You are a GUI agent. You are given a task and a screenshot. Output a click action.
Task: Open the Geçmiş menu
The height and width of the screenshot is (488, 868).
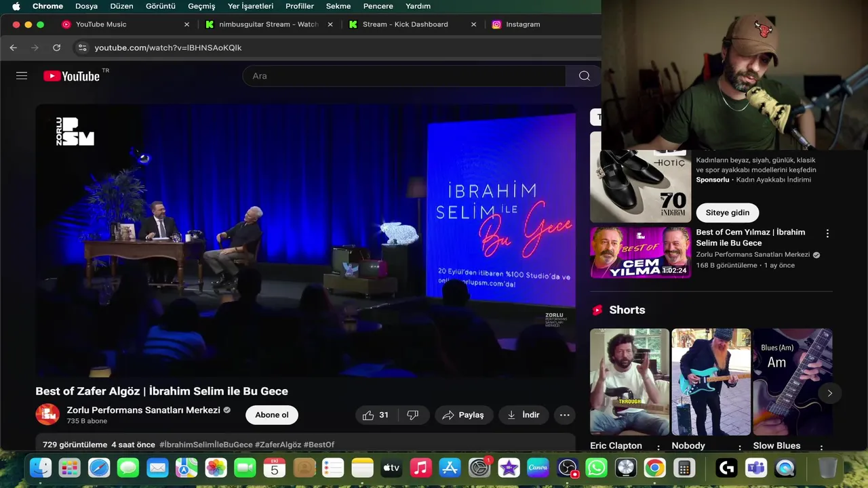pyautogui.click(x=201, y=6)
